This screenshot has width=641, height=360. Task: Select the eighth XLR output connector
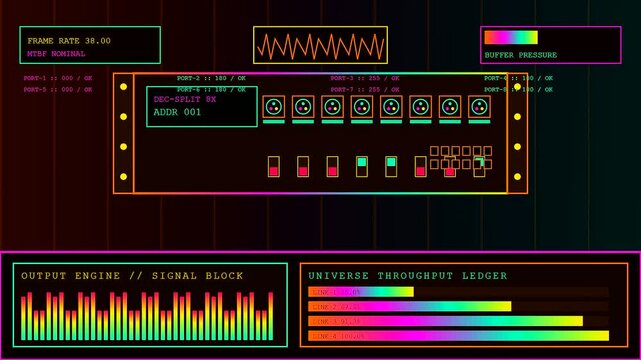coord(480,107)
